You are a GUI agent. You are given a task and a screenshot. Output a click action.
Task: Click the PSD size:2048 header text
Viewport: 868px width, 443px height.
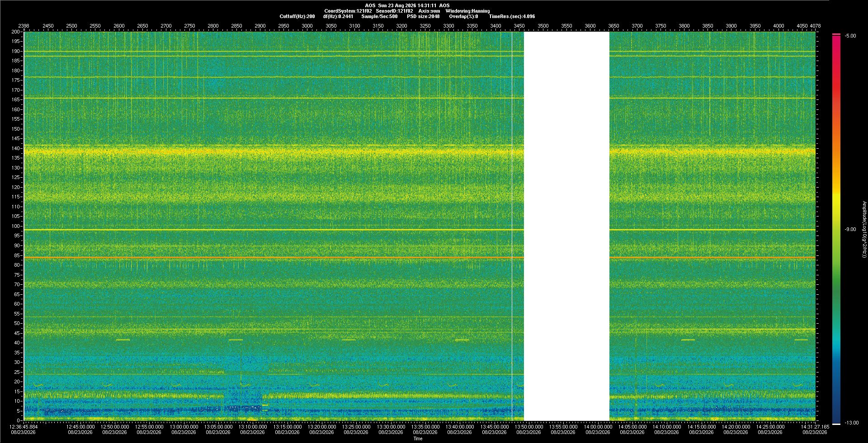(x=423, y=16)
